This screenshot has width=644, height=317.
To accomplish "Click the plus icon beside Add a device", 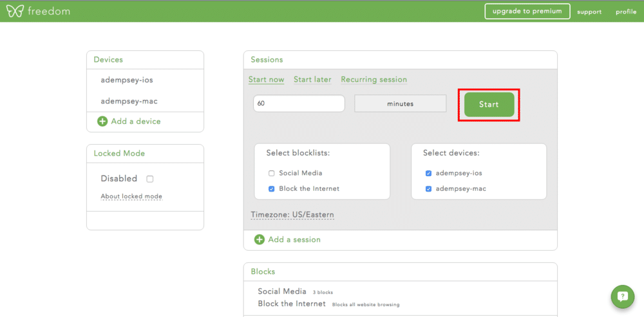I will pos(102,121).
